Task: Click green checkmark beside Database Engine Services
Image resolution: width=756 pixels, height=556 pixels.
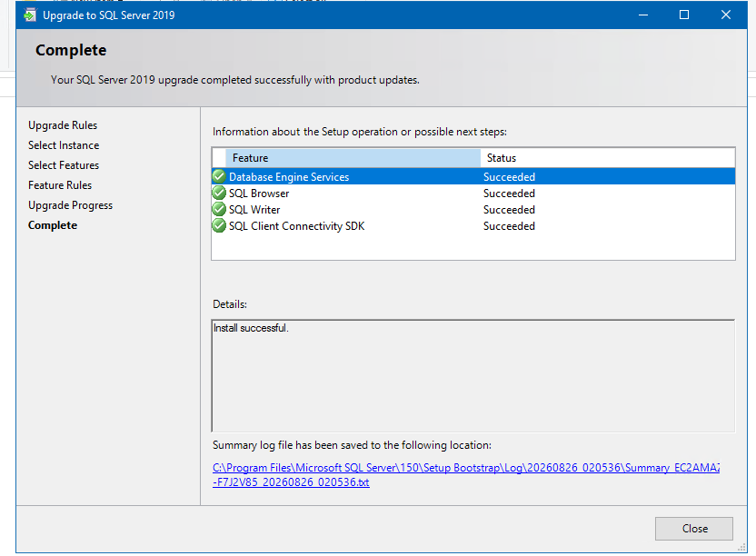Action: click(219, 176)
